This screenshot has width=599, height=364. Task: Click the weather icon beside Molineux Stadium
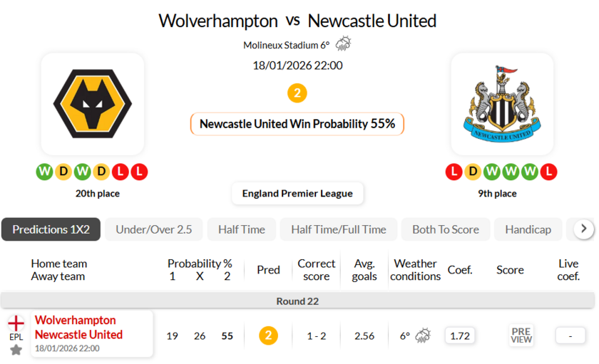pyautogui.click(x=343, y=44)
